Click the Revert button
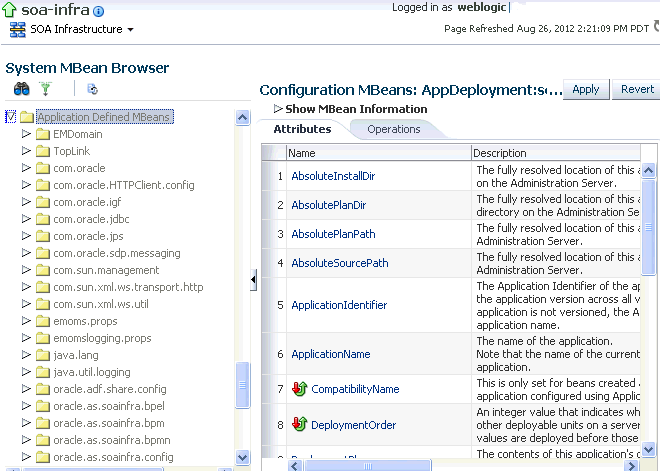The height and width of the screenshot is (471, 660). [x=636, y=90]
